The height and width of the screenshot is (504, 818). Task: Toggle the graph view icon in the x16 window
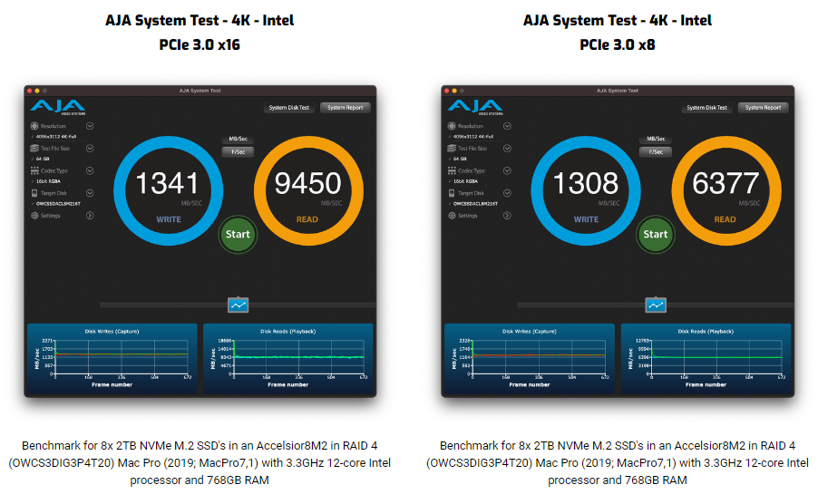(x=239, y=305)
